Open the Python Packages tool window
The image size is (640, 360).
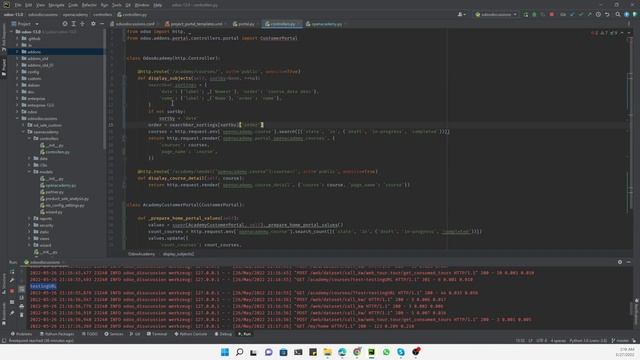[x=57, y=334]
